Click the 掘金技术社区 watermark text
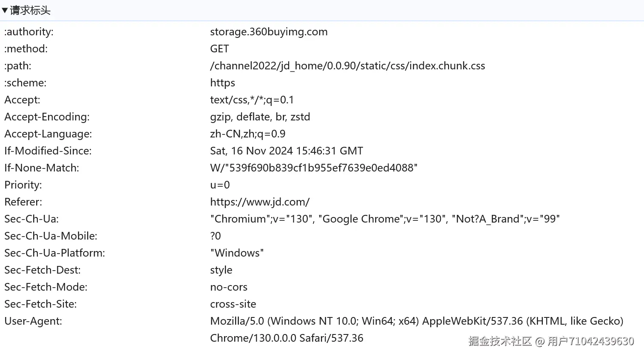This screenshot has height=357, width=644. (500, 341)
